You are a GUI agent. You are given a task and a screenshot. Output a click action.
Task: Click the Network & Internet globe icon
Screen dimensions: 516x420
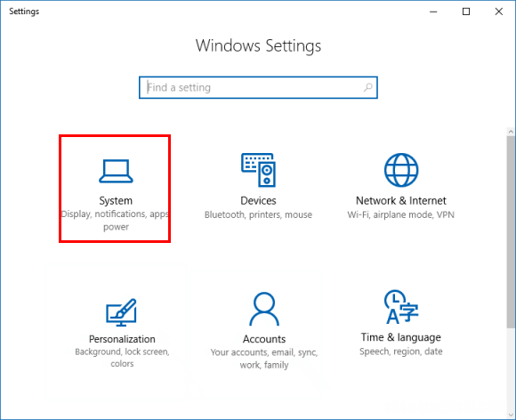(401, 170)
